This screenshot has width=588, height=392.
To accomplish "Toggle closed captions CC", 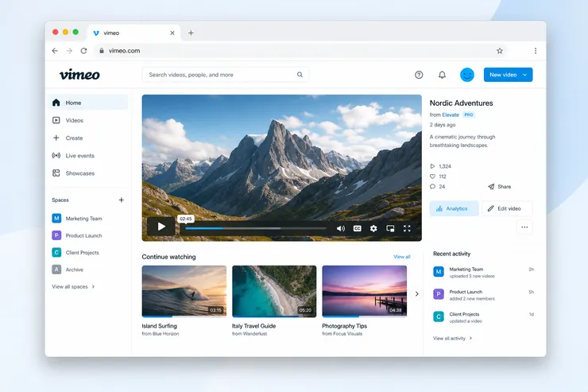I will pyautogui.click(x=358, y=228).
